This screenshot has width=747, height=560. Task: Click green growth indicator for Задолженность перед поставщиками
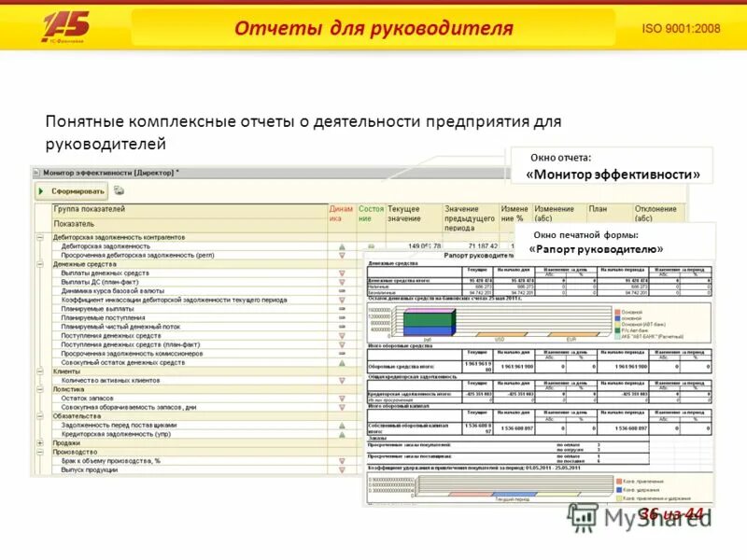[x=340, y=425]
